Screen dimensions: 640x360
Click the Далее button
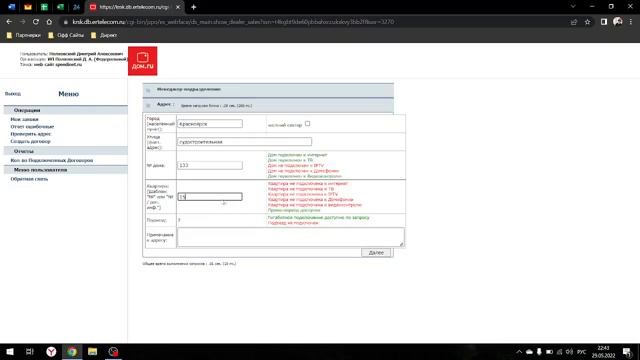click(376, 253)
